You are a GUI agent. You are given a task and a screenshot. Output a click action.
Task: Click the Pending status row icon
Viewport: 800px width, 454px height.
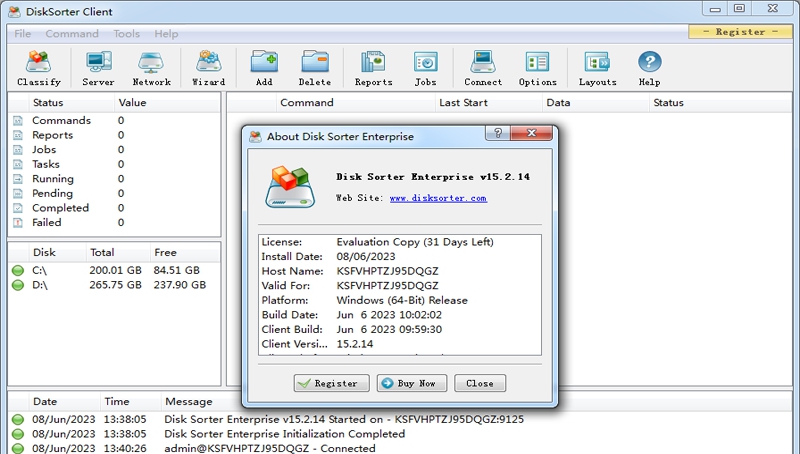point(18,193)
